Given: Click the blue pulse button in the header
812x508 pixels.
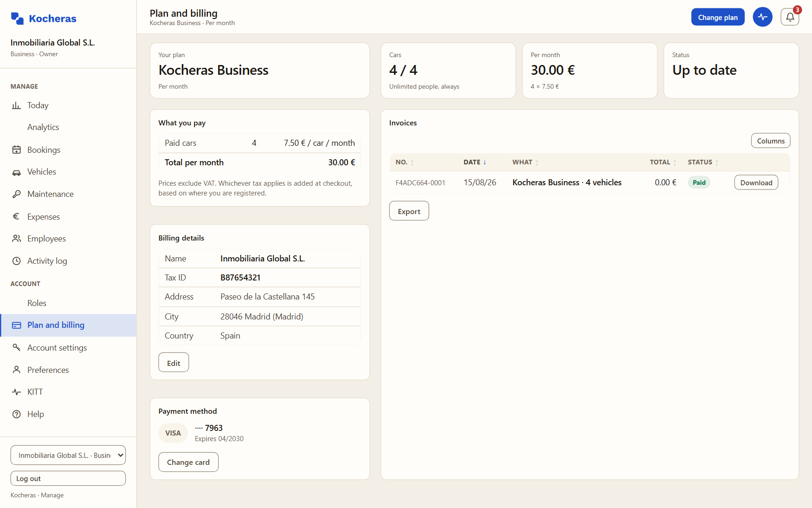Looking at the screenshot, I should click(x=762, y=17).
